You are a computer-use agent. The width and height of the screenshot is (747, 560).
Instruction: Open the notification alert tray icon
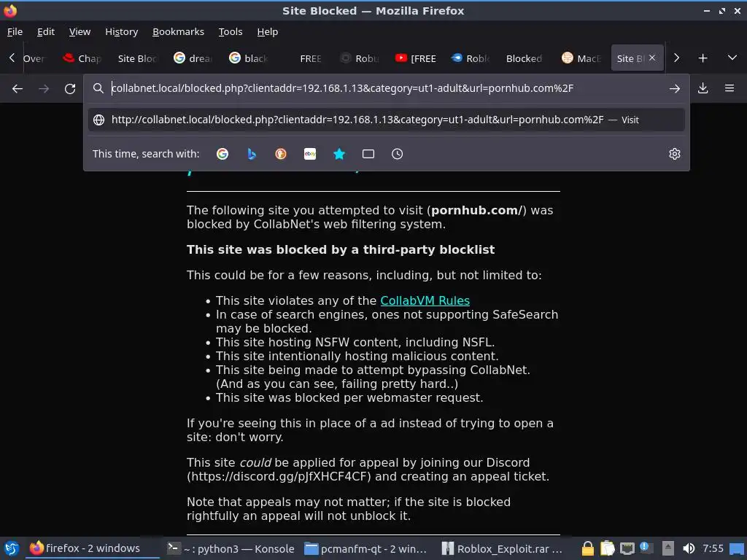(646, 548)
